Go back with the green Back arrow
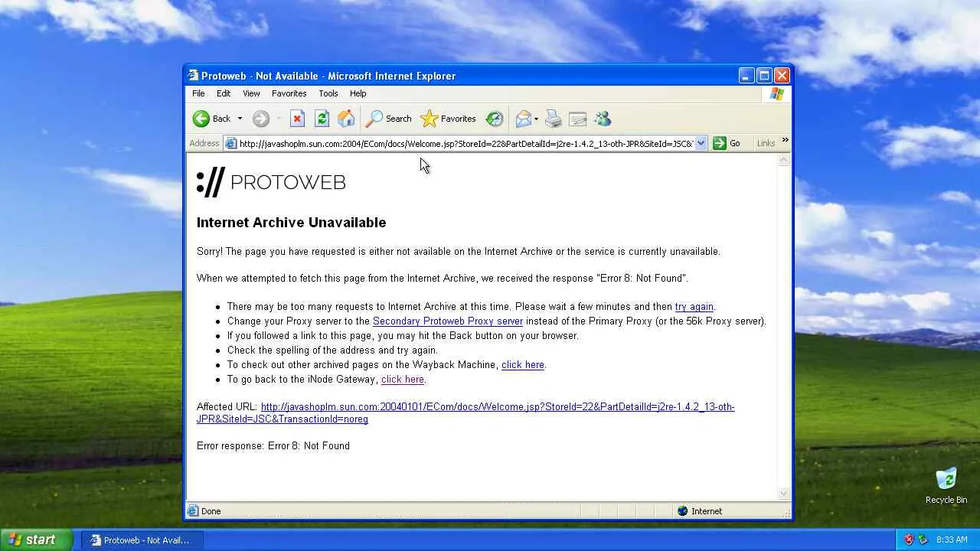This screenshot has width=980, height=551. [x=212, y=119]
